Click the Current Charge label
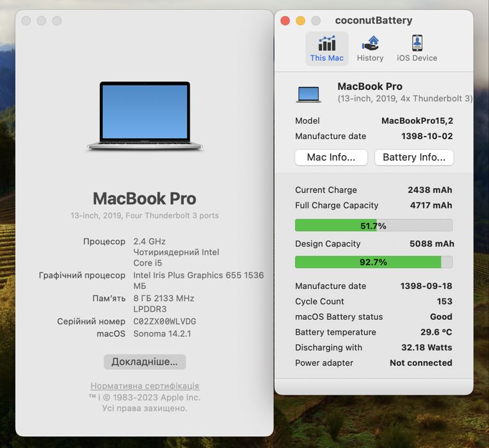The width and height of the screenshot is (489, 448). pos(326,190)
